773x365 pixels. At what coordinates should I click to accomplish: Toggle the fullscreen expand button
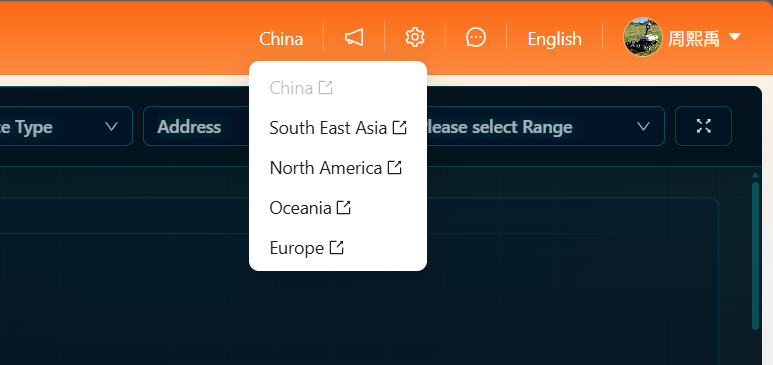703,126
